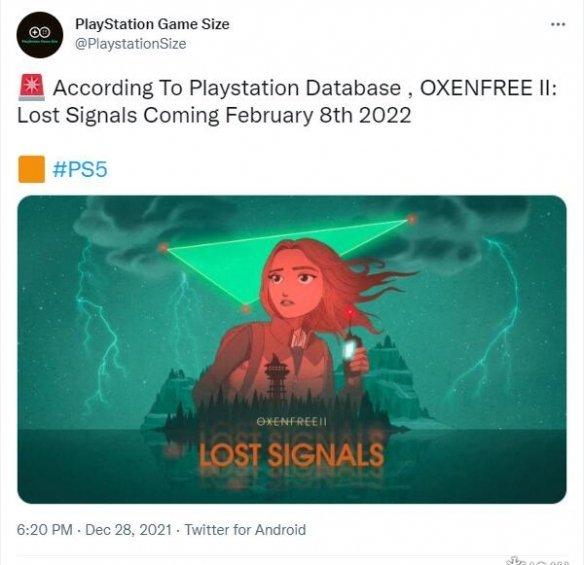The image size is (584, 565).
Task: Open the three-dot more options menu
Action: coord(558,25)
